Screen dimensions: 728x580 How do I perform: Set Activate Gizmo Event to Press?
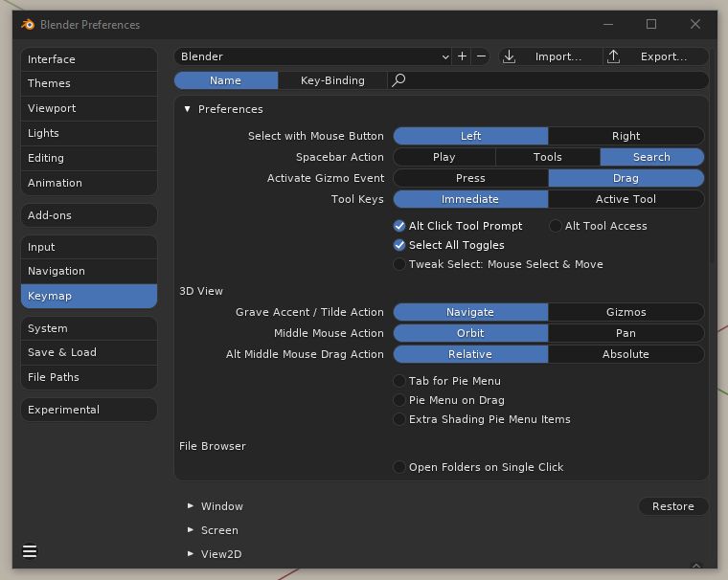pyautogui.click(x=470, y=178)
